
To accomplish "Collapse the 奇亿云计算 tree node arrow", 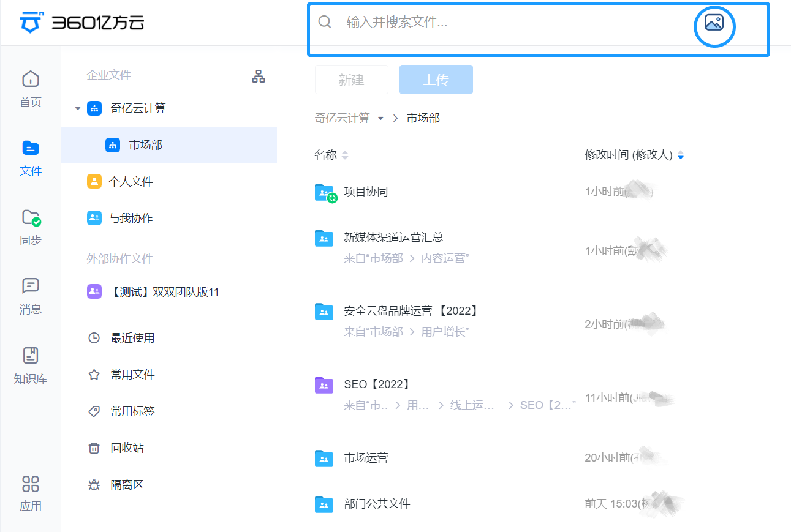I will click(x=77, y=109).
